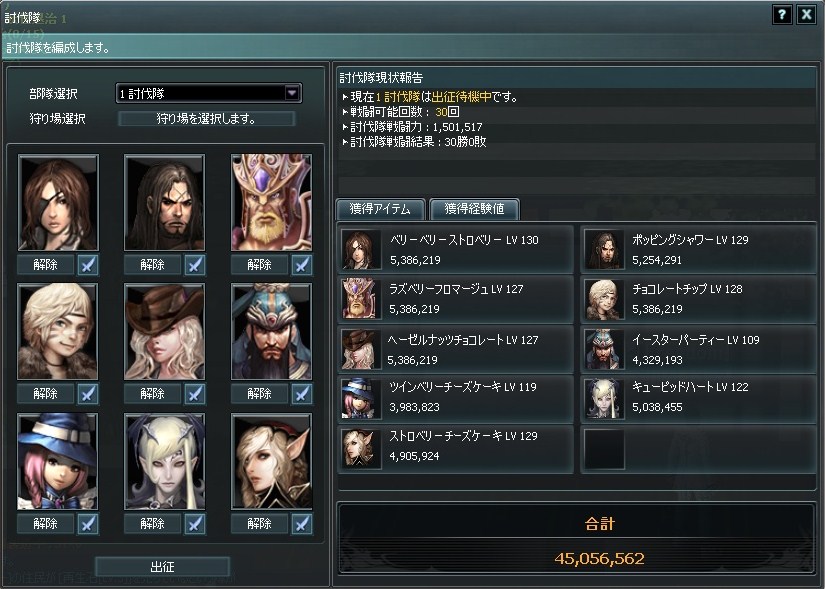Viewport: 825px width, 589px height.
Task: Select ベリーベリーストロベリー LV 130 character icon
Action: (x=361, y=250)
